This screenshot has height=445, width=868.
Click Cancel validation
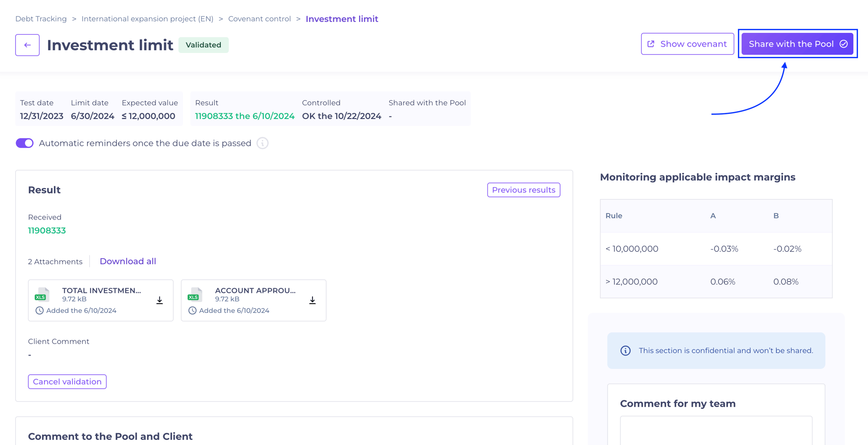(x=67, y=381)
